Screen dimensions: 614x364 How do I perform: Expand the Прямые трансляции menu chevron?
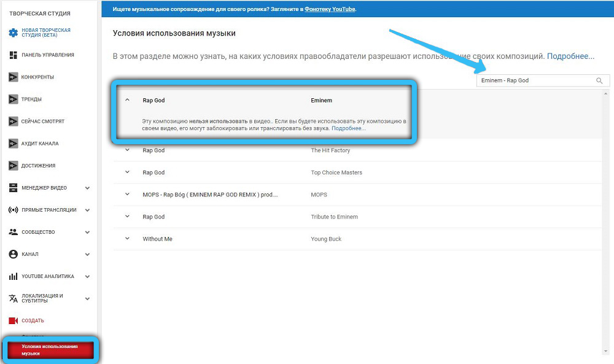[87, 210]
